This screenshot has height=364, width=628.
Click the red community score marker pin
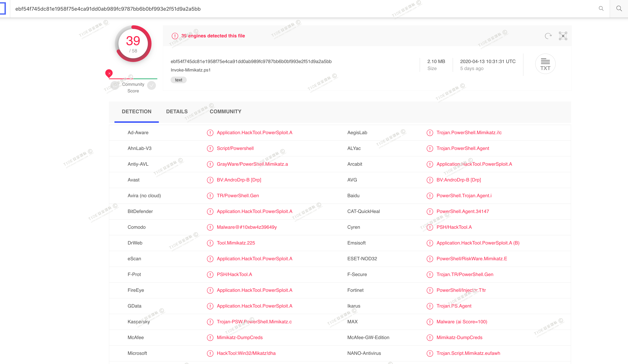pos(109,73)
